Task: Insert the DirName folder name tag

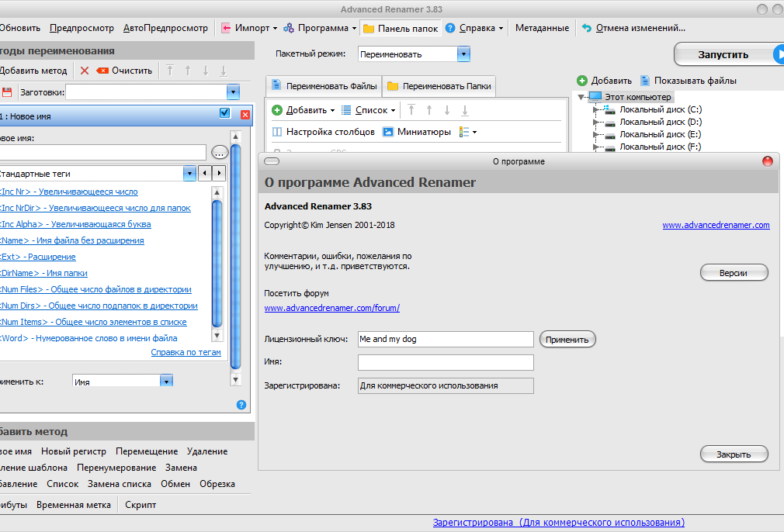Action: [43, 273]
